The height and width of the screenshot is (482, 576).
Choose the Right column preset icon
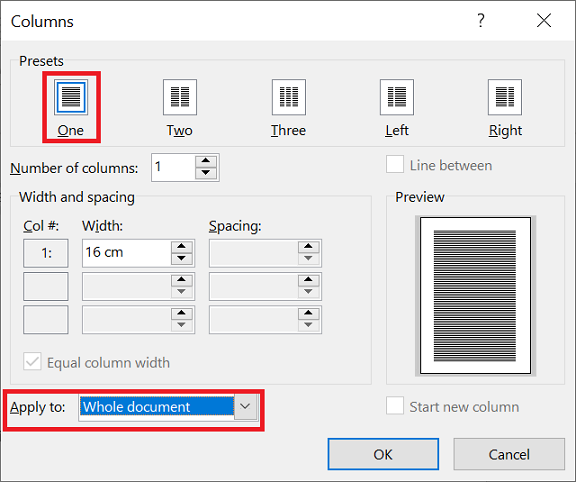[x=505, y=97]
